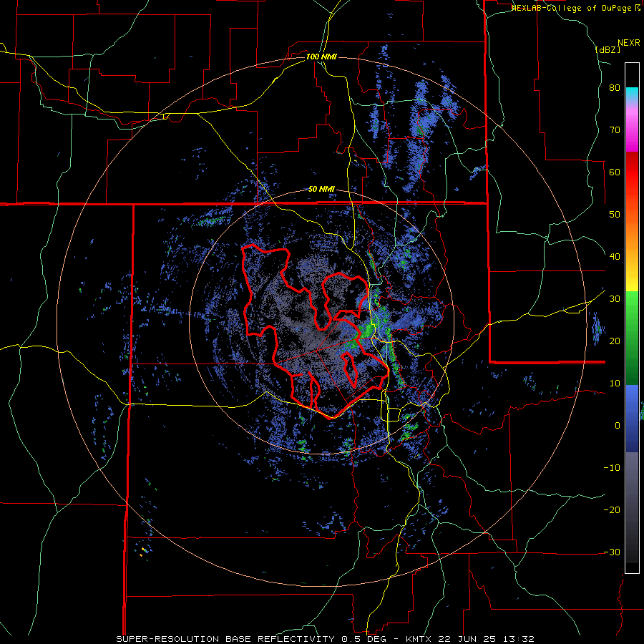Click the 20 value on the dBZ scale
This screenshot has width=644, height=644.
(x=615, y=341)
